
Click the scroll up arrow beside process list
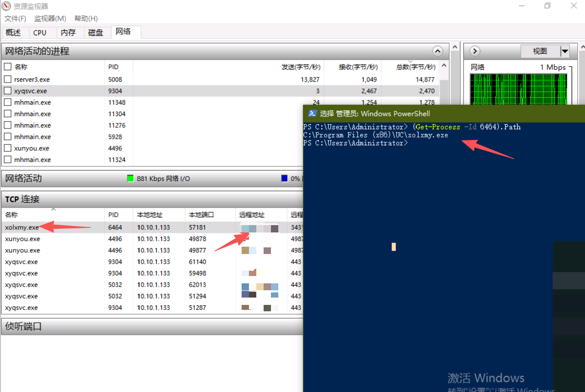coord(455,47)
